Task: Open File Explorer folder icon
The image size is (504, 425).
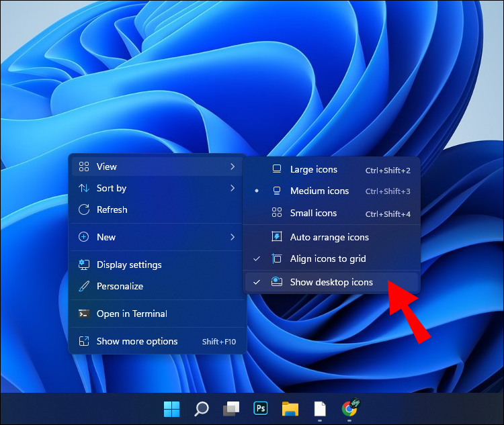Action: [x=290, y=408]
